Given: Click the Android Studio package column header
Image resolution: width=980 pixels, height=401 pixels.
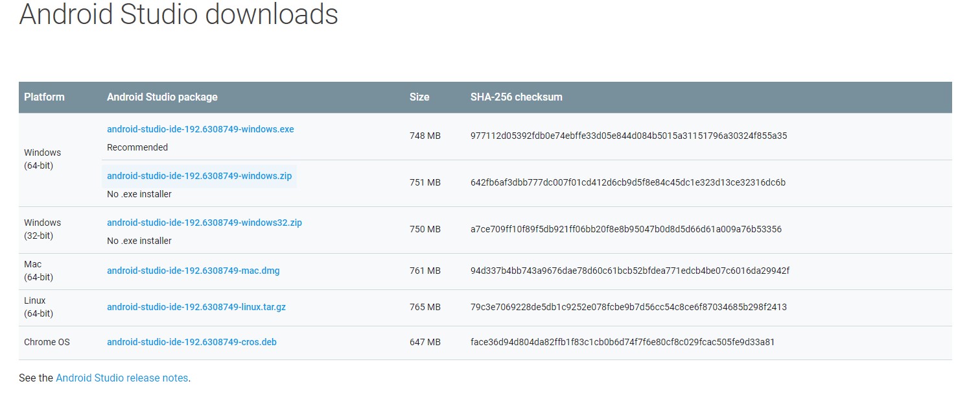Looking at the screenshot, I should [162, 97].
